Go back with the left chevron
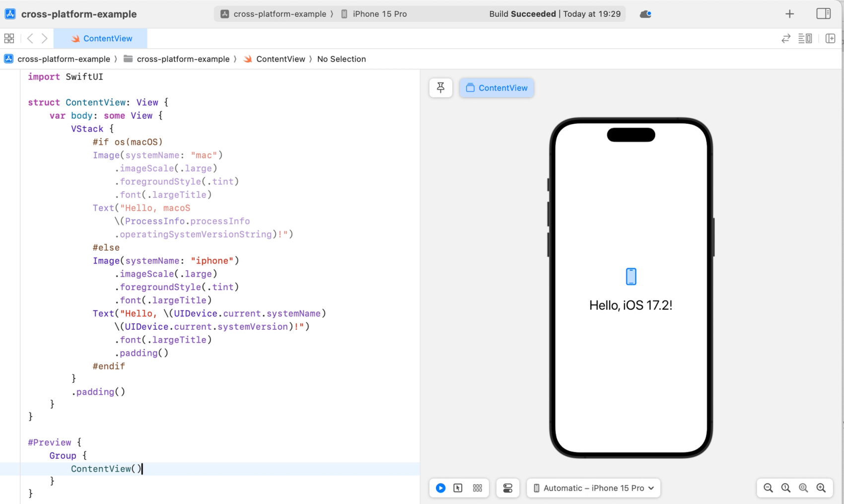This screenshot has height=504, width=844. [30, 38]
